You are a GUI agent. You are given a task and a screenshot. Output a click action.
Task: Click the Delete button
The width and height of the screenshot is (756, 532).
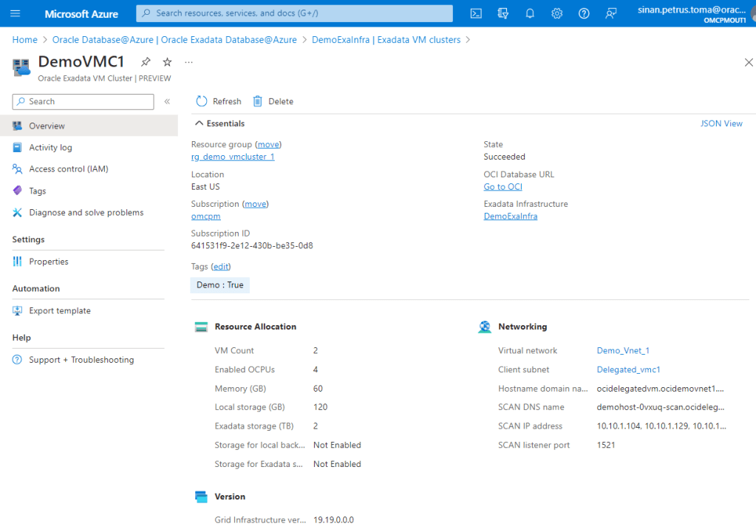click(273, 101)
